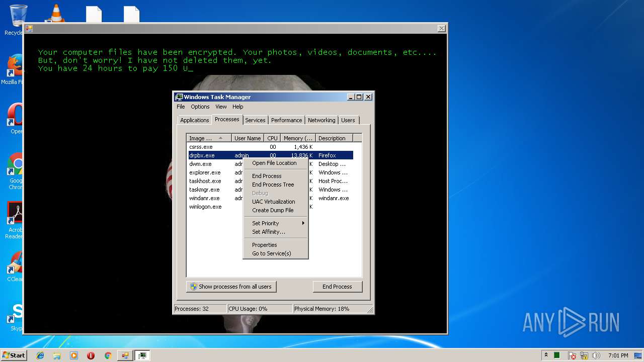
Task: Open Action Center flag tray icon
Action: pyautogui.click(x=572, y=355)
